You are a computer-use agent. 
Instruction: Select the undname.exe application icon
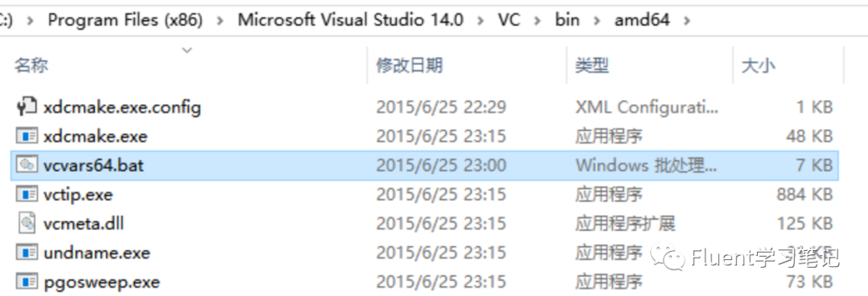[27, 253]
